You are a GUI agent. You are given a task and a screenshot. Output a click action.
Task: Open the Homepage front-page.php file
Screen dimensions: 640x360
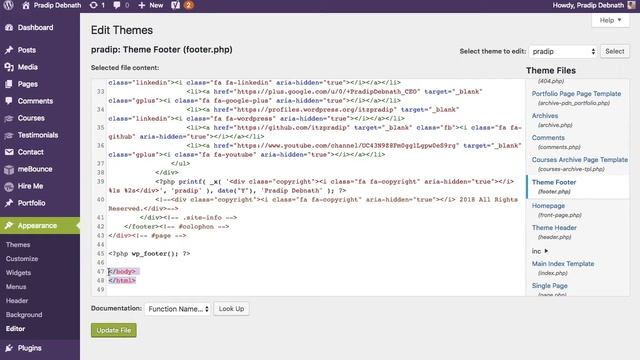point(548,206)
